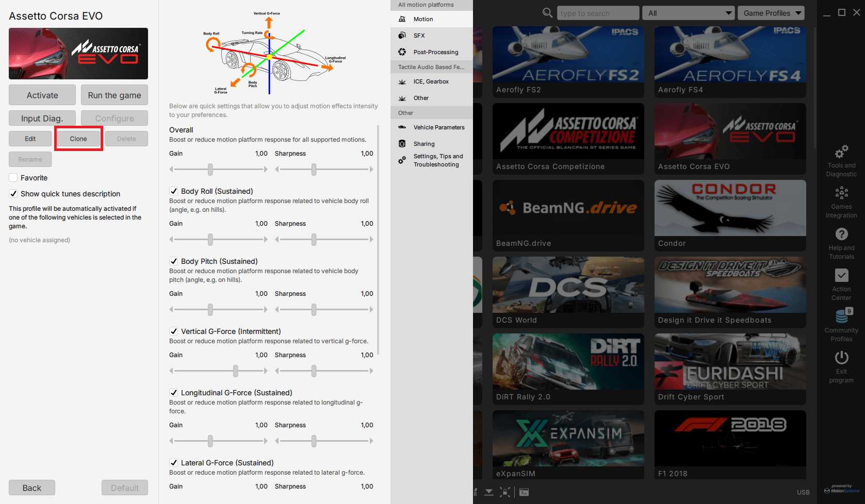Open the console terminal icon
The height and width of the screenshot is (504, 865).
pyautogui.click(x=524, y=492)
